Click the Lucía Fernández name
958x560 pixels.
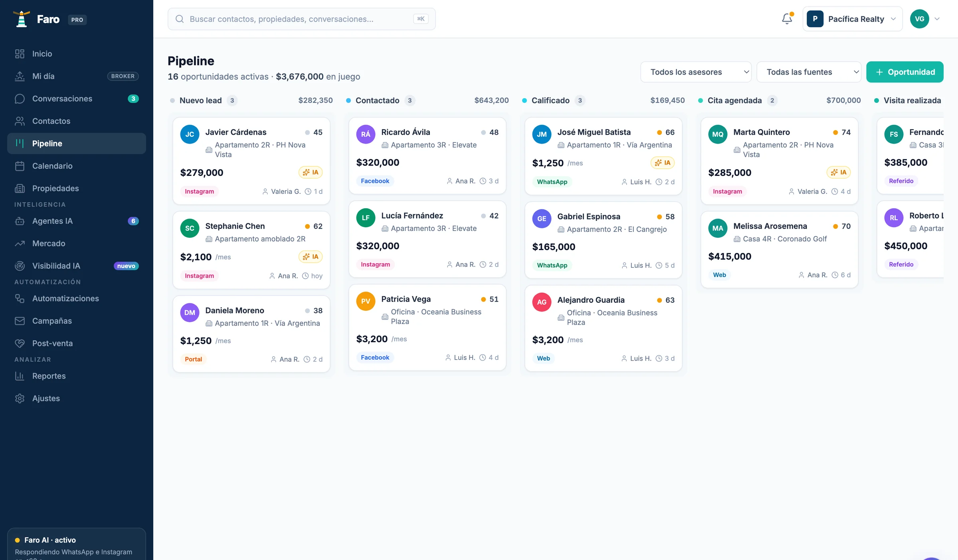coord(412,216)
